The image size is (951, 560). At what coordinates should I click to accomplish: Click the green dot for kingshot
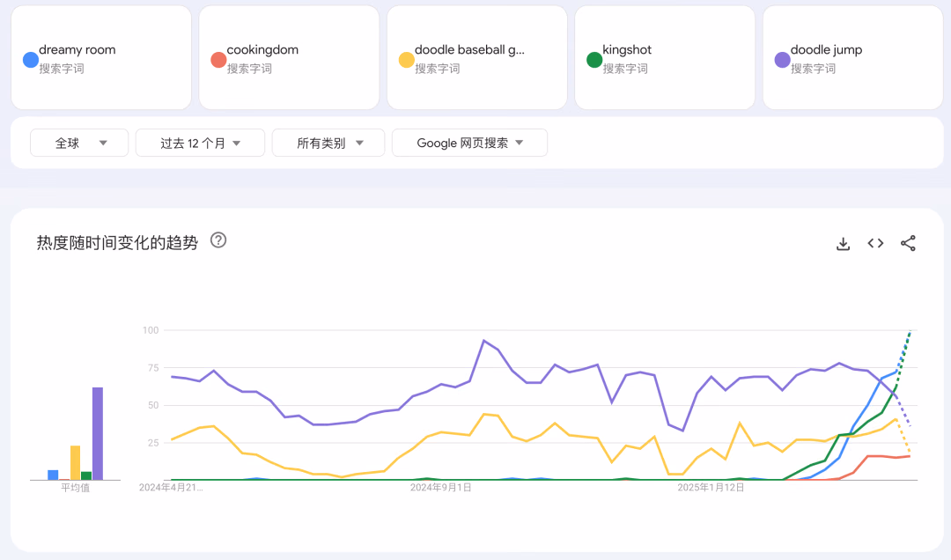pyautogui.click(x=594, y=60)
